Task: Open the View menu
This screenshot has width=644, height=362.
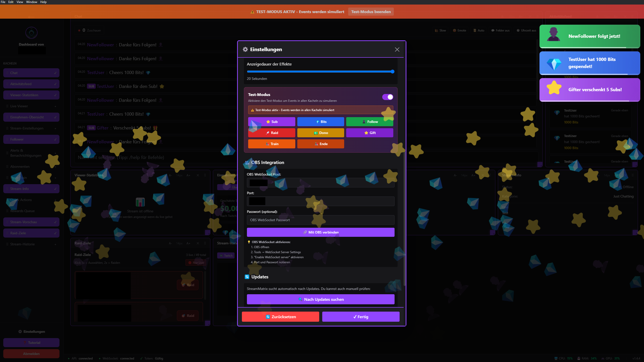Action: [20, 2]
